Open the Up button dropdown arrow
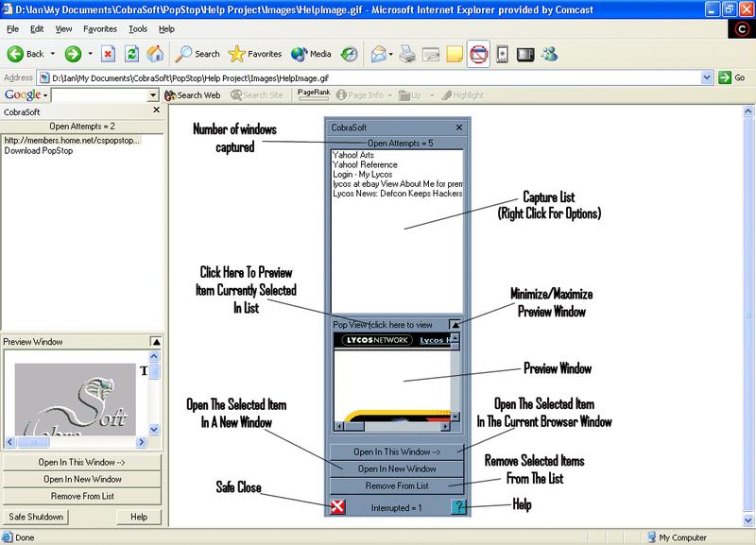Viewport: 756px width, 545px height. pos(432,95)
